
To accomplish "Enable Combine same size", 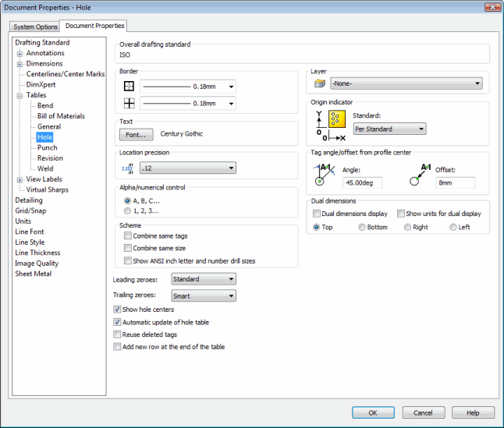I will point(128,248).
